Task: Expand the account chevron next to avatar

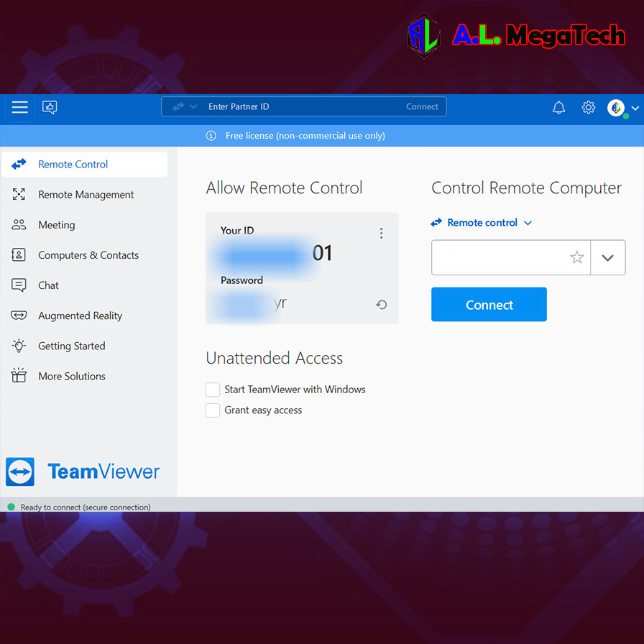Action: [x=635, y=109]
